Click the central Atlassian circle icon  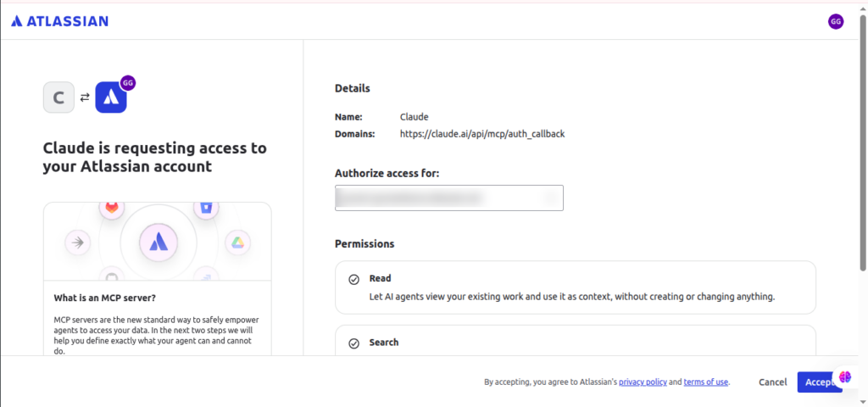click(x=158, y=243)
